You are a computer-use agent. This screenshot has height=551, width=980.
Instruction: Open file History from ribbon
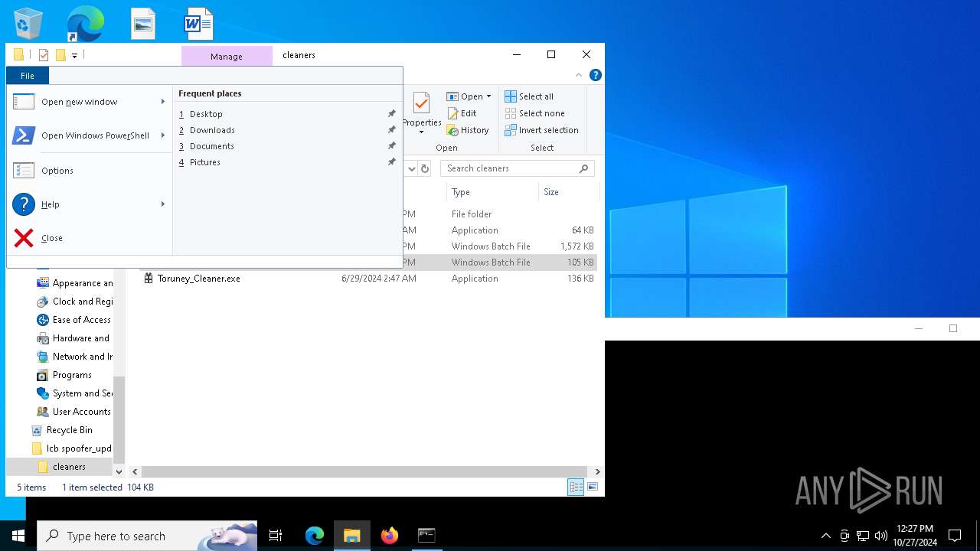468,130
